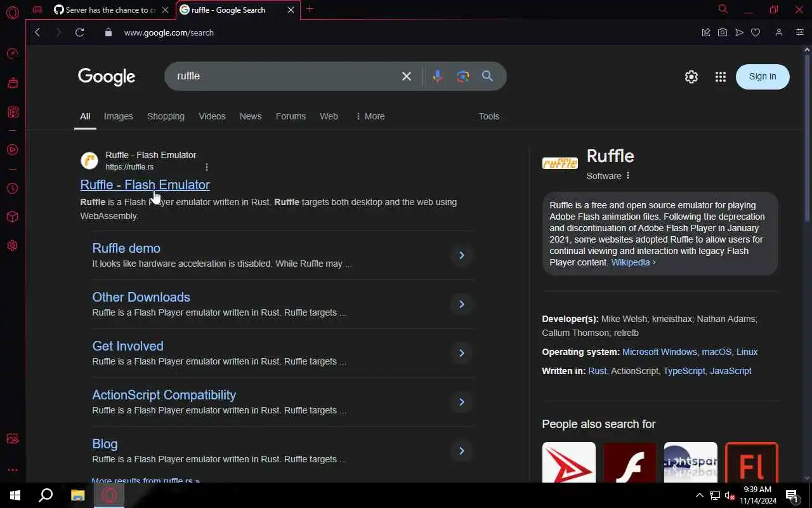The height and width of the screenshot is (508, 812).
Task: Go back to the previous page
Action: [x=37, y=32]
